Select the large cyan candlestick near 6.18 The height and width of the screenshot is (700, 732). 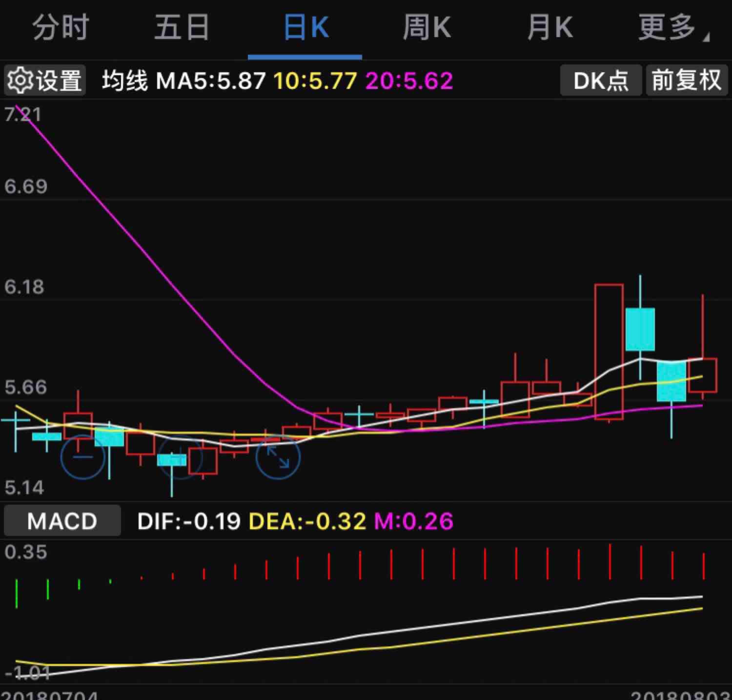tap(640, 329)
